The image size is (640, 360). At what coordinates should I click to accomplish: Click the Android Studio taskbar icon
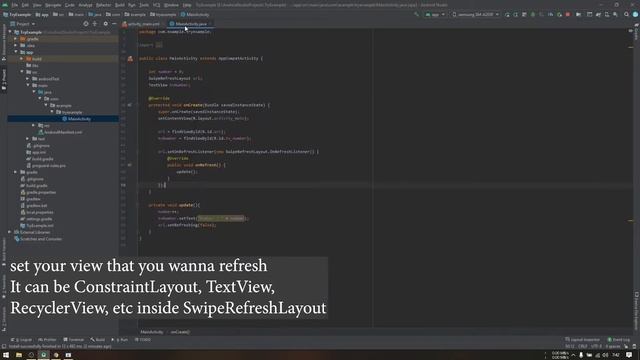[x=43, y=355]
